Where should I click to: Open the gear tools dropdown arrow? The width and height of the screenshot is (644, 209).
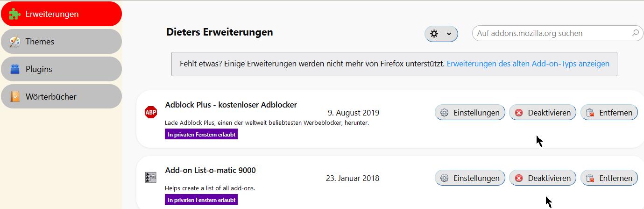[449, 34]
